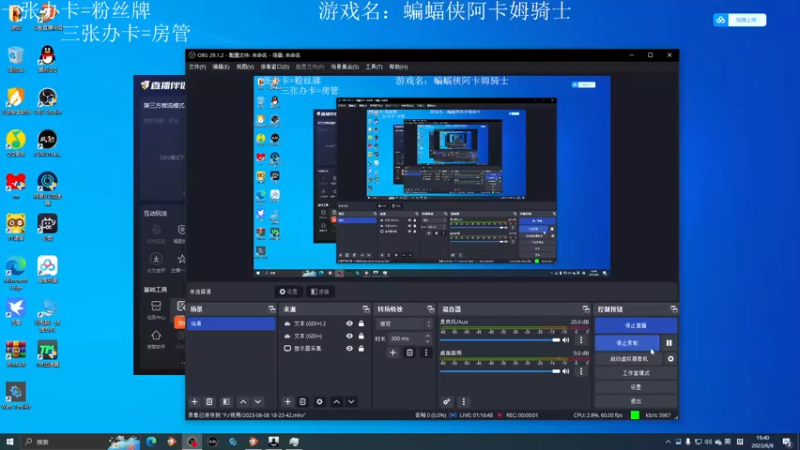Open the 文件(F) menu
Viewport: 800px width, 450px height.
point(197,67)
